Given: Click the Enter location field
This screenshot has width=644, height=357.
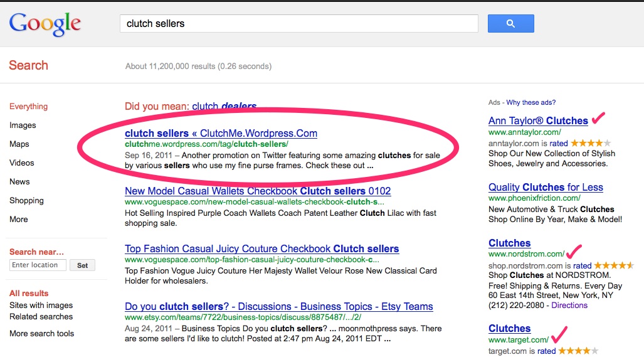Looking at the screenshot, I should (38, 265).
